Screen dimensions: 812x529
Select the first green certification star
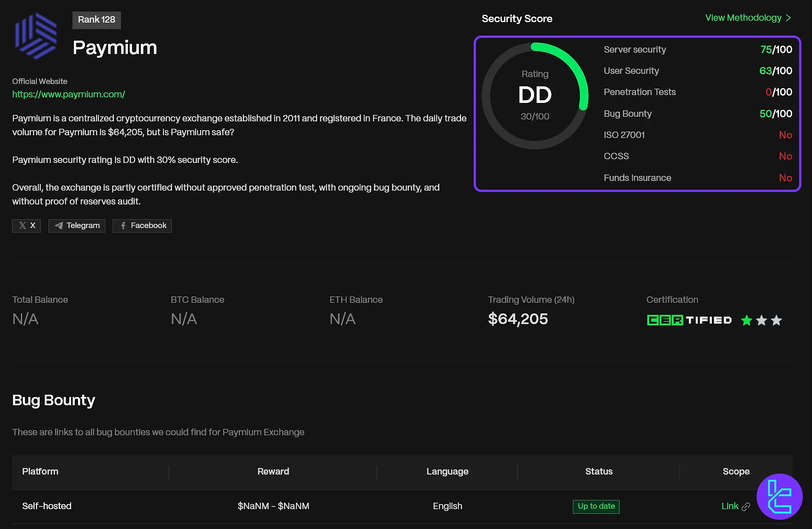[x=746, y=320]
